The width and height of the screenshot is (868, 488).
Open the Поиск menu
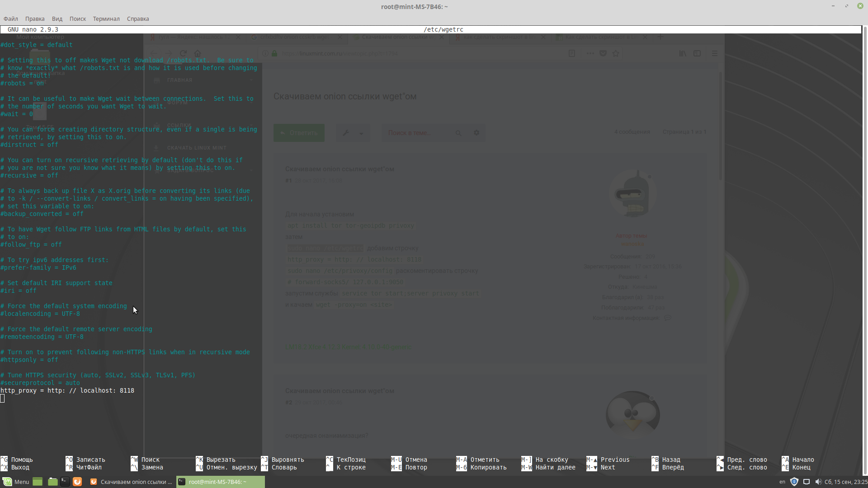pos(78,19)
